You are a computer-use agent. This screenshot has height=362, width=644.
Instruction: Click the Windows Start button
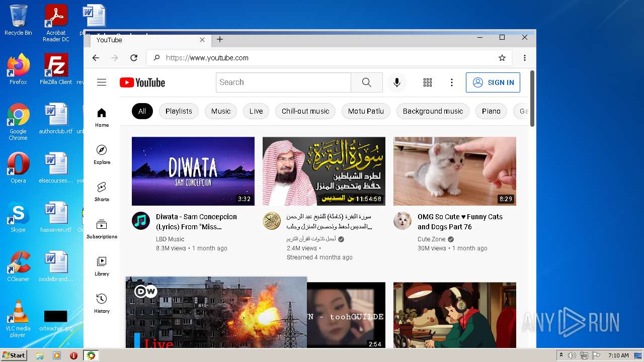coord(14,355)
